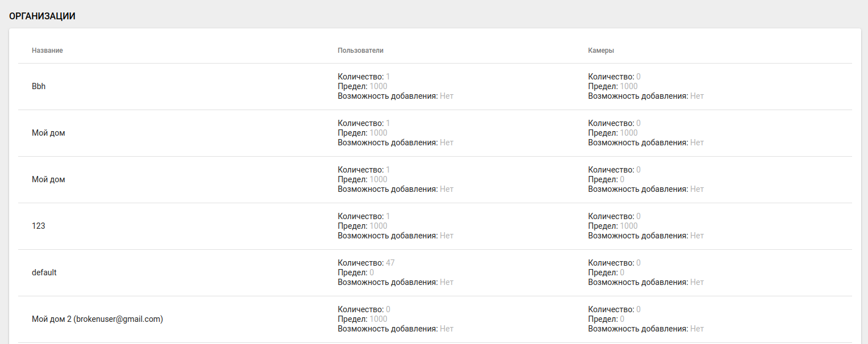Screen dimensions: 868x344
Task: Click cameras Количество in the Bbh row
Action: [638, 77]
